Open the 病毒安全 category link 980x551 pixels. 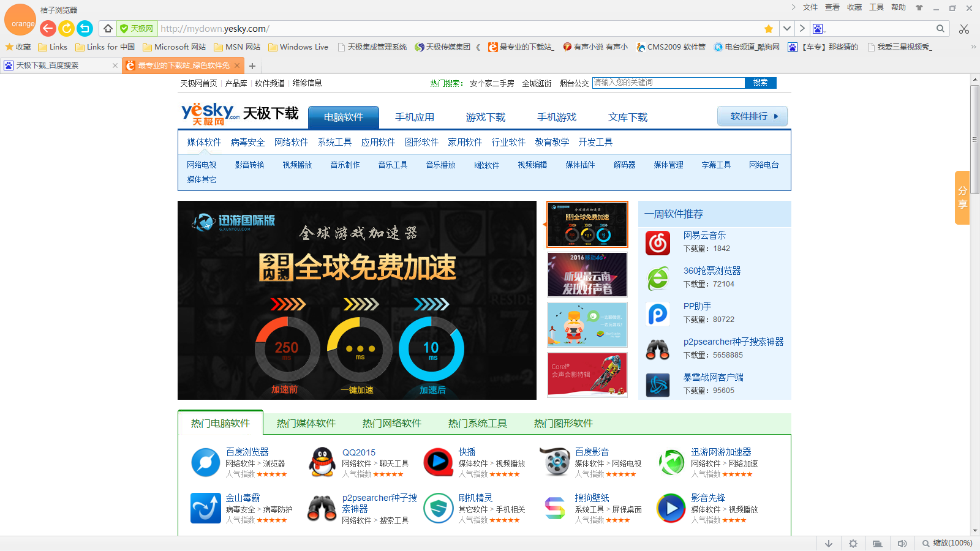click(x=247, y=142)
